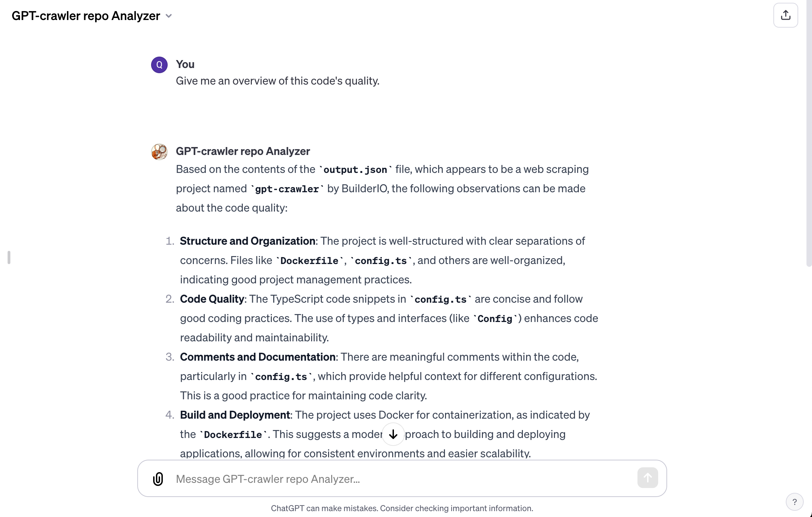Open the help question mark button

(794, 502)
